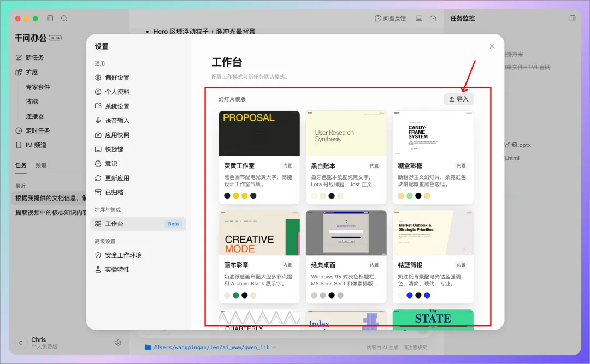Click black swatch under 黑白账本
Image resolution: width=590 pixels, height=364 pixels.
[332, 195]
